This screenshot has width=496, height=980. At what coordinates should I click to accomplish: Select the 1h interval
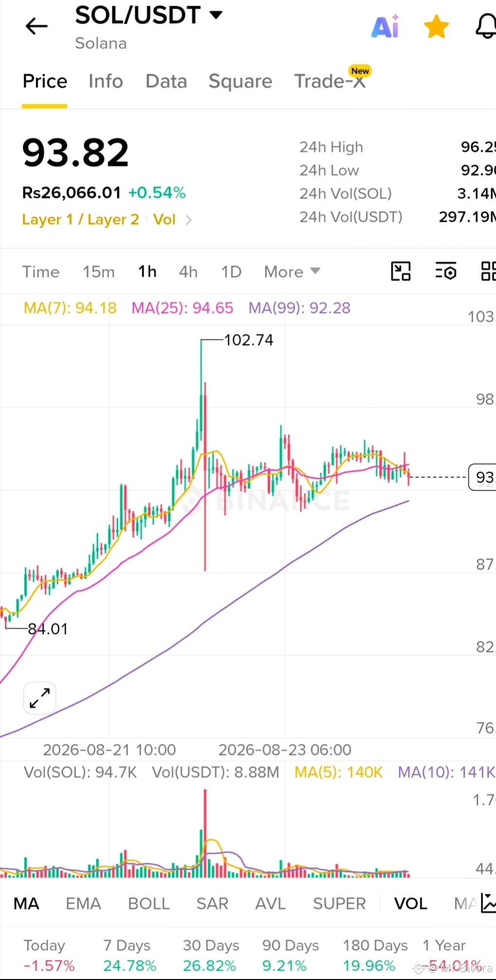click(x=147, y=272)
